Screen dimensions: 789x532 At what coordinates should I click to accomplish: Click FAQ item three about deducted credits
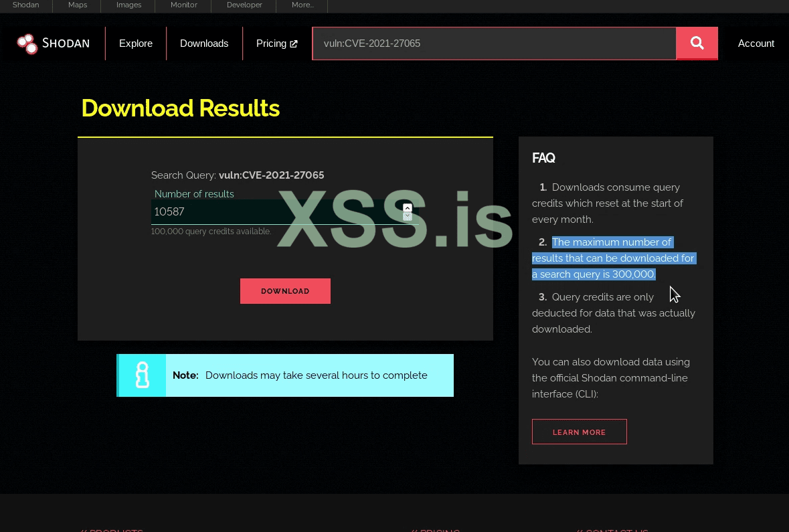[x=614, y=313]
